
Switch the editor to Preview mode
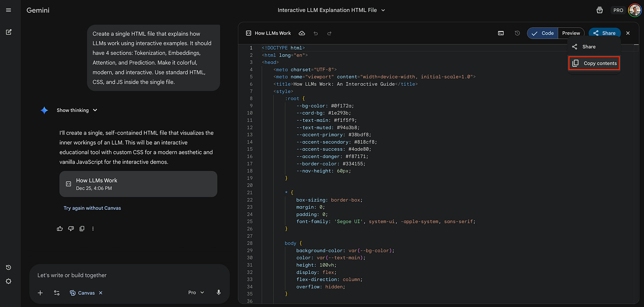[571, 33]
